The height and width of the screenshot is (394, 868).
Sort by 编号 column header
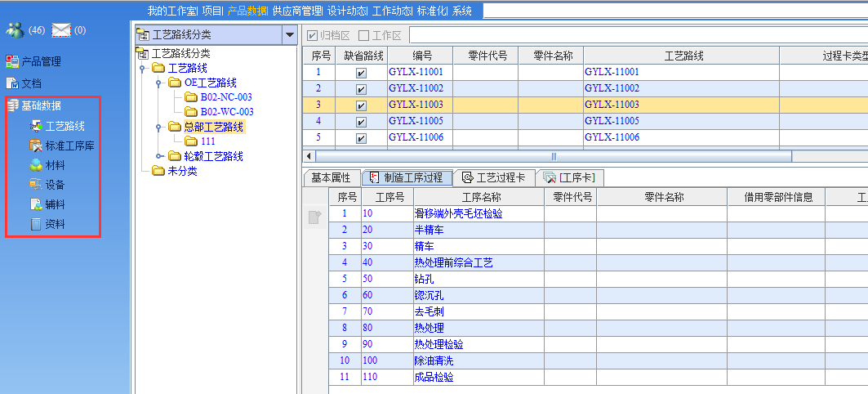click(421, 56)
